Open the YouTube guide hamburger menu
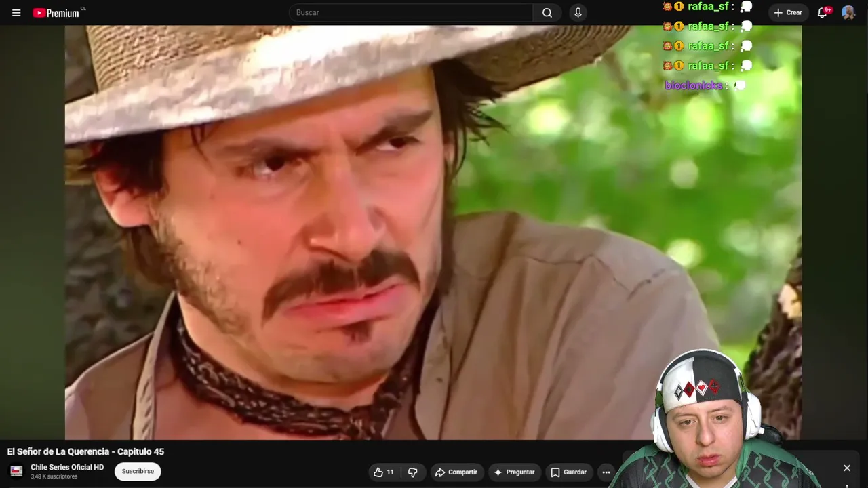Viewport: 868px width, 488px height. tap(16, 13)
